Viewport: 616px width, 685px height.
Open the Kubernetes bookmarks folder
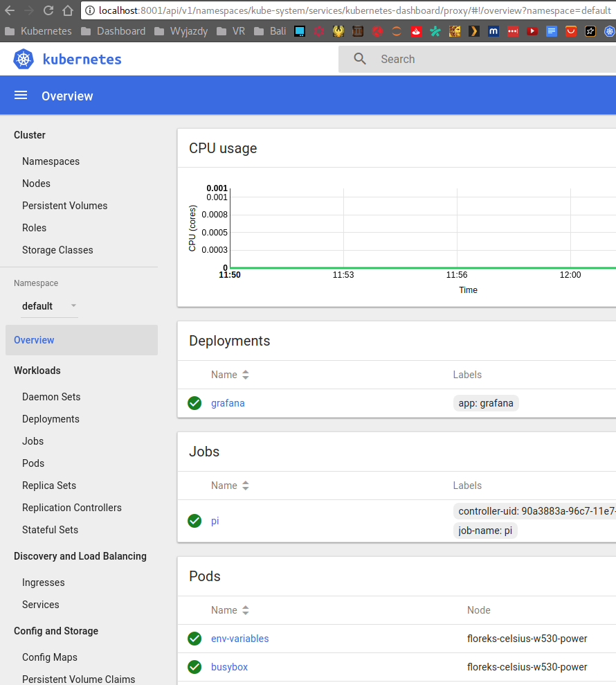38,31
